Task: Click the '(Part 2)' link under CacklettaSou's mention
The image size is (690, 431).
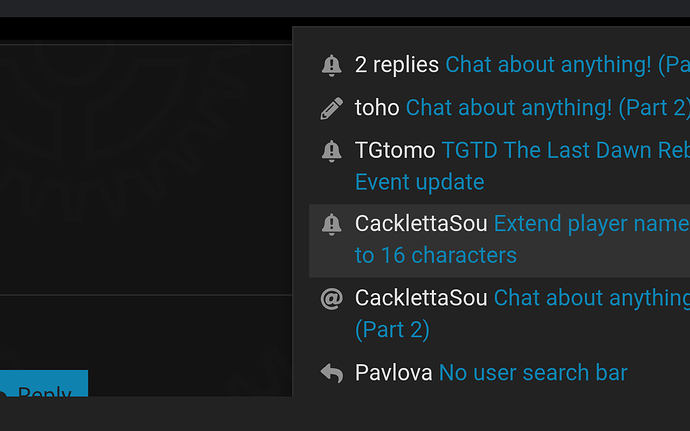Action: [x=392, y=330]
